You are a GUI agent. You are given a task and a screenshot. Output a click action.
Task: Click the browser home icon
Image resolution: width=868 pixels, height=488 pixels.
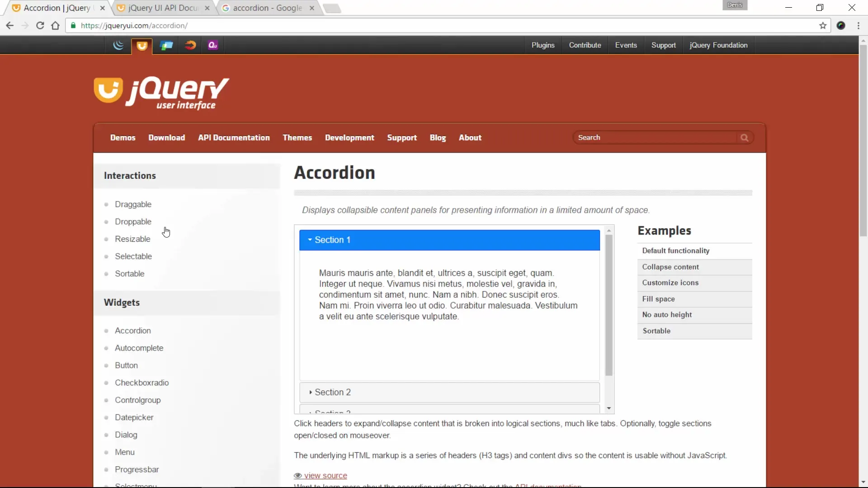click(55, 26)
